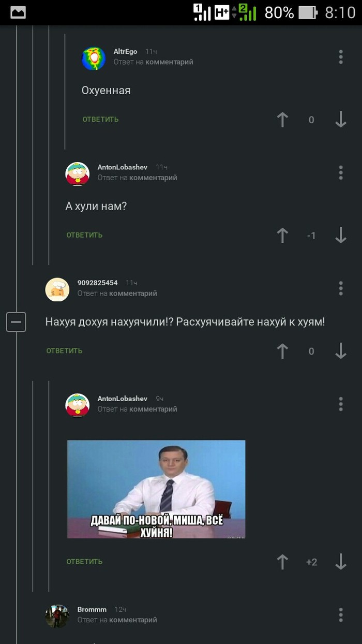Image resolution: width=362 pixels, height=644 pixels.
Task: Downvote the 'А хули нам?' comment
Action: (340, 236)
